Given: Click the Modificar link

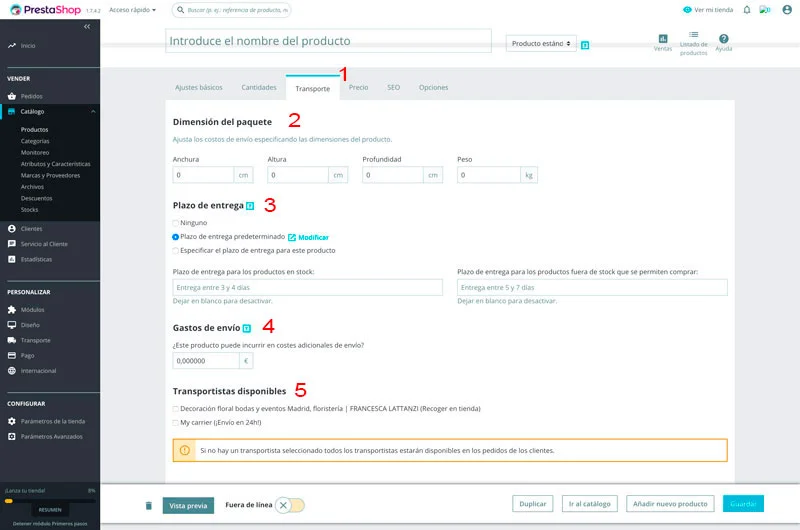Looking at the screenshot, I should (308, 237).
